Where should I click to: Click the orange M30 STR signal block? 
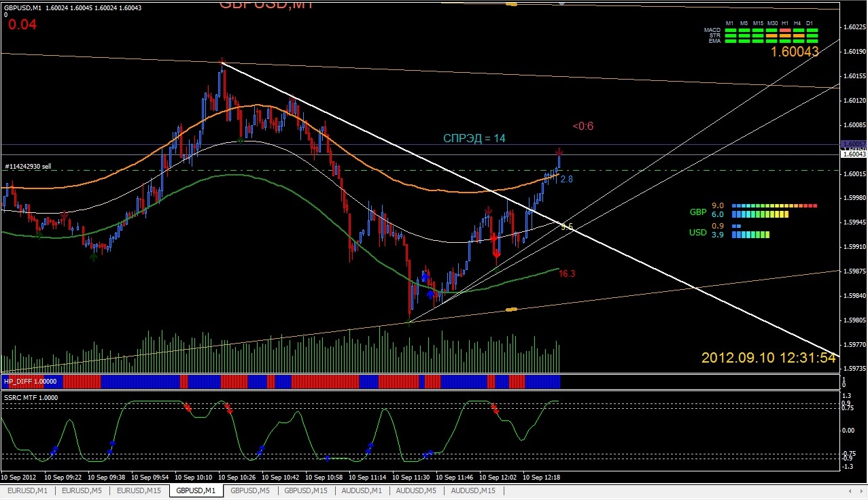pyautogui.click(x=771, y=35)
